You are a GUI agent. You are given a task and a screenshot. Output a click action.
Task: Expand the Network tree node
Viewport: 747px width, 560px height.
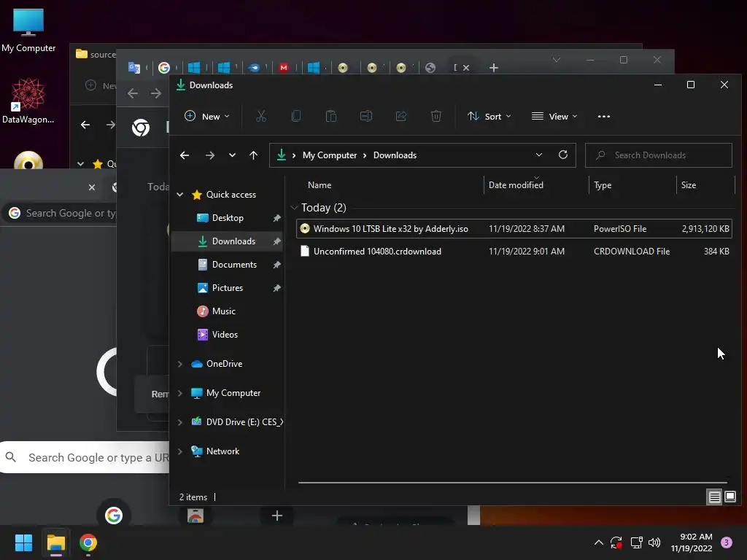tap(180, 451)
